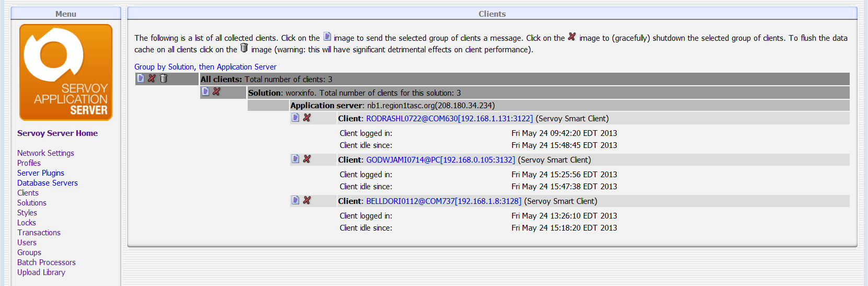This screenshot has height=286, width=868.
Task: Send message to RODRASHL0722 client
Action: pyautogui.click(x=295, y=118)
